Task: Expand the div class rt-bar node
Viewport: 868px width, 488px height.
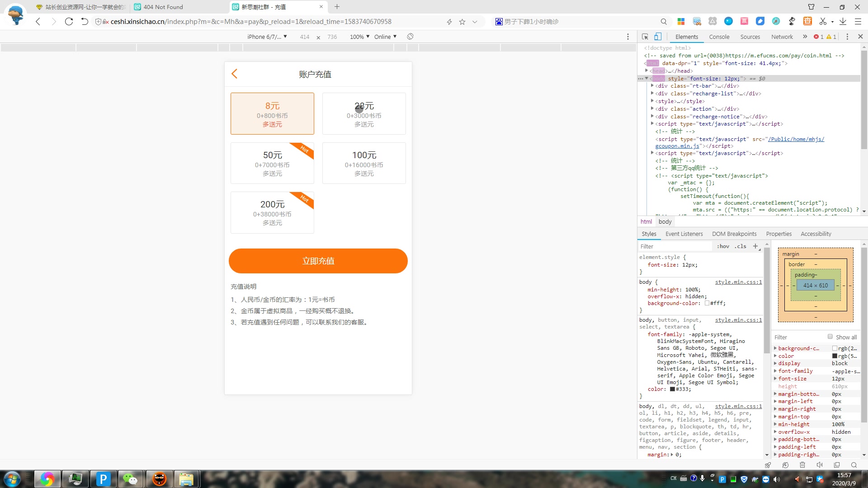Action: coord(652,85)
